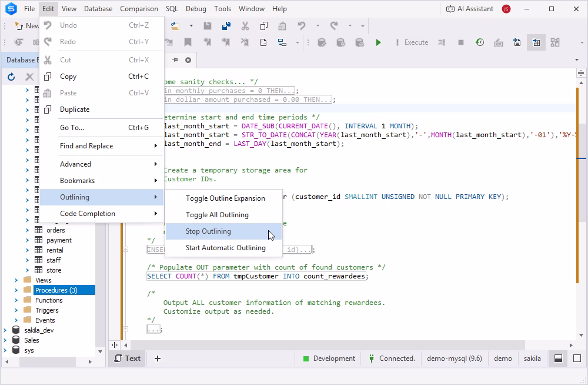The height and width of the screenshot is (385, 588).
Task: Click the editor horizontal scrollbar
Action: pos(328,345)
